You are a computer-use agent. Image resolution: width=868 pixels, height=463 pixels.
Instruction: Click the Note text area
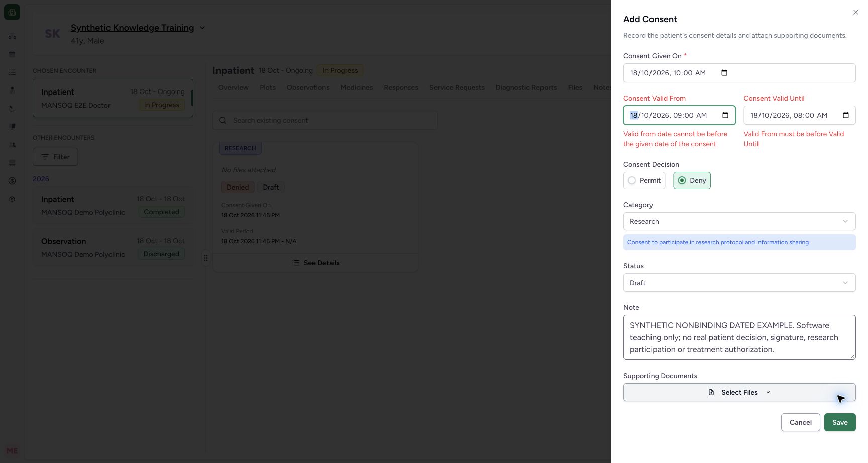pos(739,337)
